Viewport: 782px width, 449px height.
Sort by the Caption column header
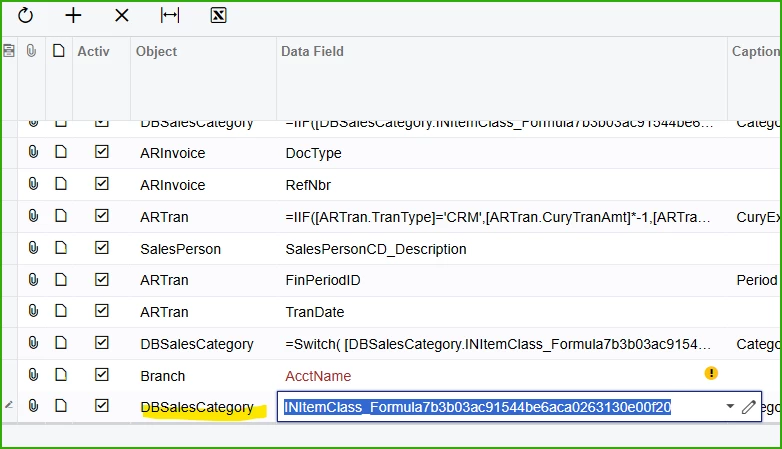point(755,51)
